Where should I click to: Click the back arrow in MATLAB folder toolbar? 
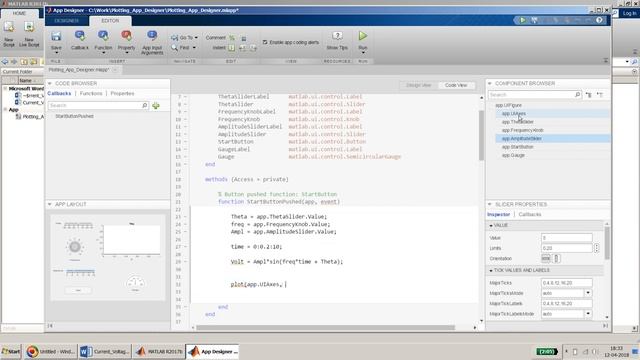[5, 62]
